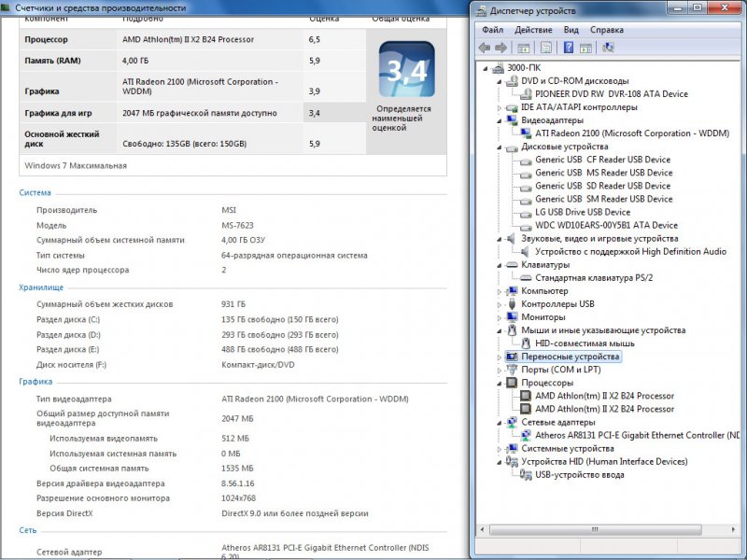Select the PIONEER DVD RW DVR-108 device
Image resolution: width=747 pixels, height=560 pixels.
coord(612,94)
